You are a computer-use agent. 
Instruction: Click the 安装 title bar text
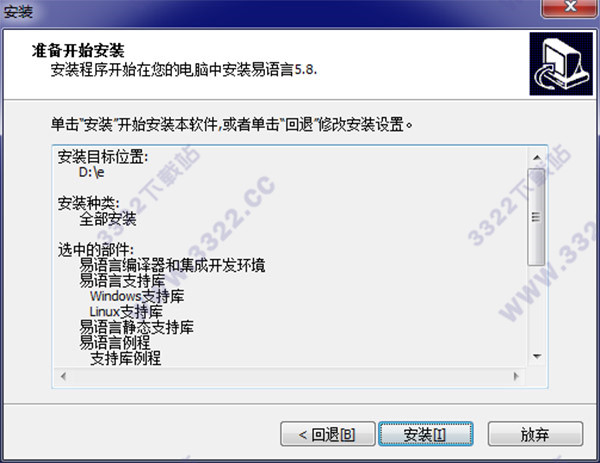(x=18, y=11)
